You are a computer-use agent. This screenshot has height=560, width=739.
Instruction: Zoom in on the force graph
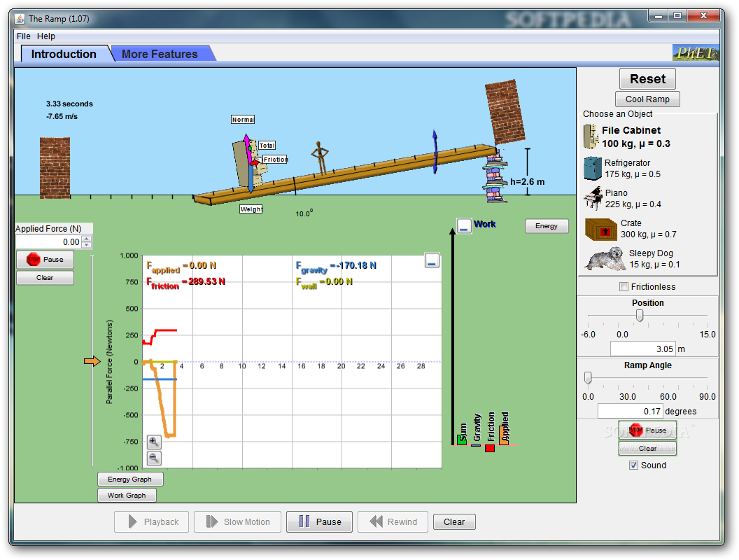(154, 442)
